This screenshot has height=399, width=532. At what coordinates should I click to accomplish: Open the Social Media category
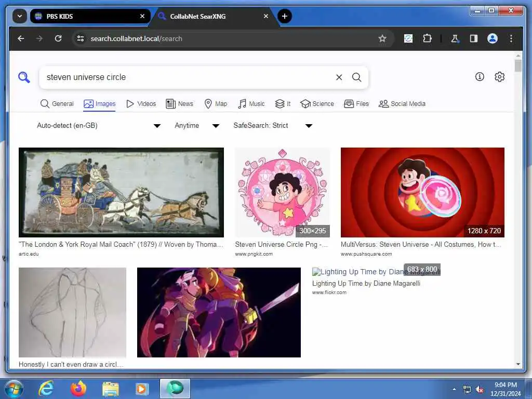point(402,104)
